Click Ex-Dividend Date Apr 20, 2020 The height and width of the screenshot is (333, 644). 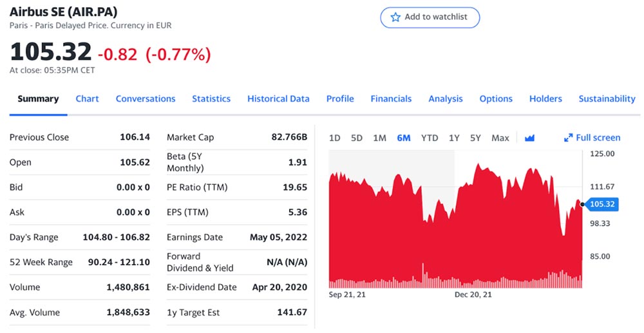click(279, 287)
